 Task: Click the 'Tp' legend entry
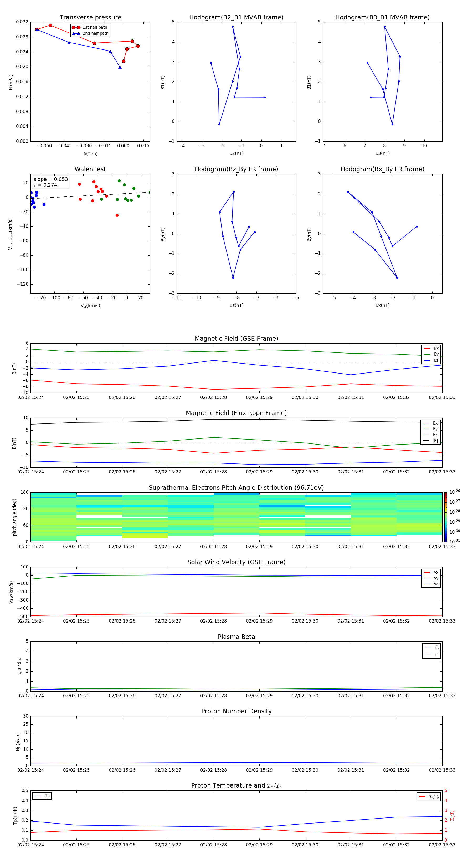(42, 796)
